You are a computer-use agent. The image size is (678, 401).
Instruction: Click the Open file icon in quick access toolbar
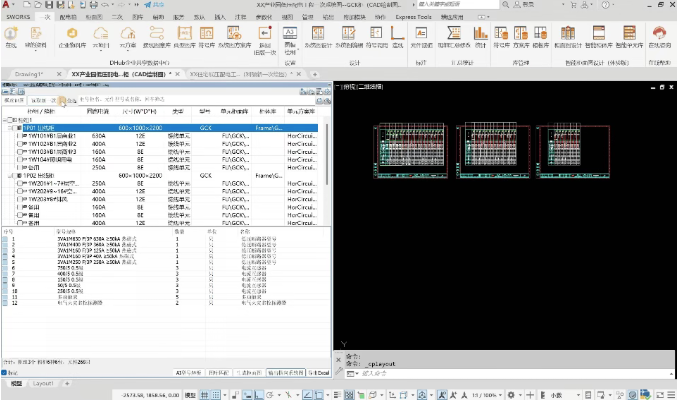coord(38,5)
